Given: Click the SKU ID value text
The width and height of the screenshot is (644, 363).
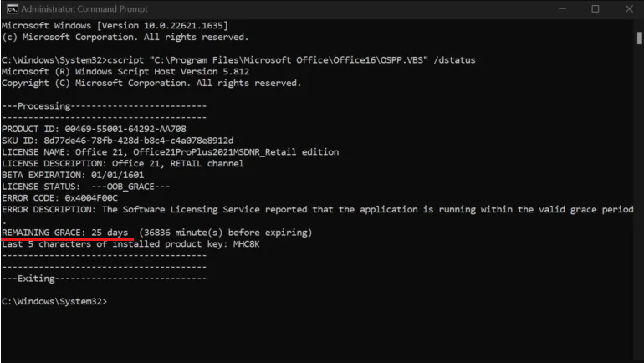Looking at the screenshot, I should point(139,141).
